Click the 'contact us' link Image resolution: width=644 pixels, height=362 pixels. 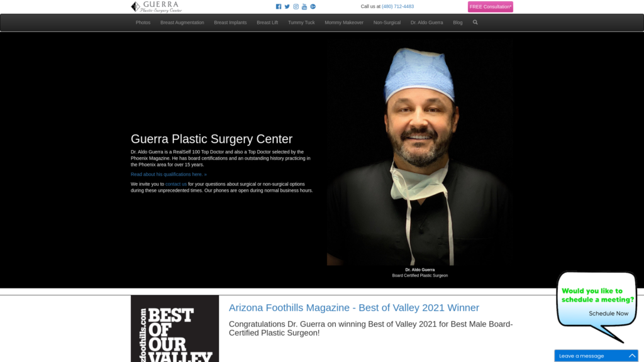coord(176,184)
